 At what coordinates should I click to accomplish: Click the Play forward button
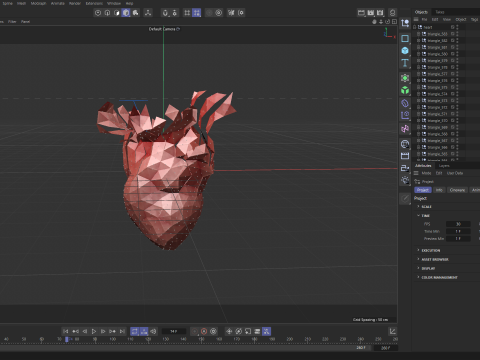pyautogui.click(x=94, y=331)
